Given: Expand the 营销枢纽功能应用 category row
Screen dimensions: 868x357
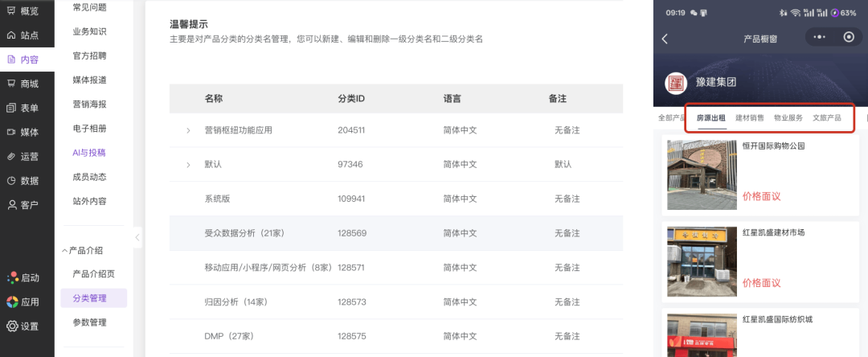Looking at the screenshot, I should [x=188, y=130].
